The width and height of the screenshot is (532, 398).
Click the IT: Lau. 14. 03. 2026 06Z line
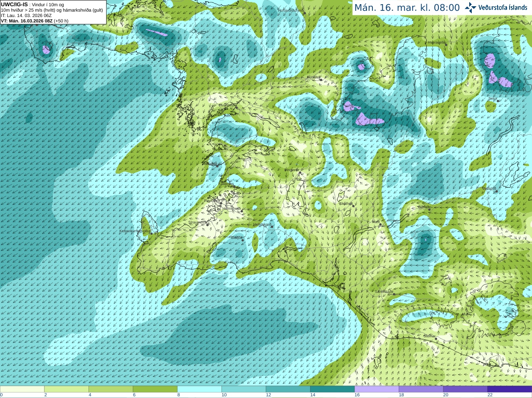click(26, 15)
